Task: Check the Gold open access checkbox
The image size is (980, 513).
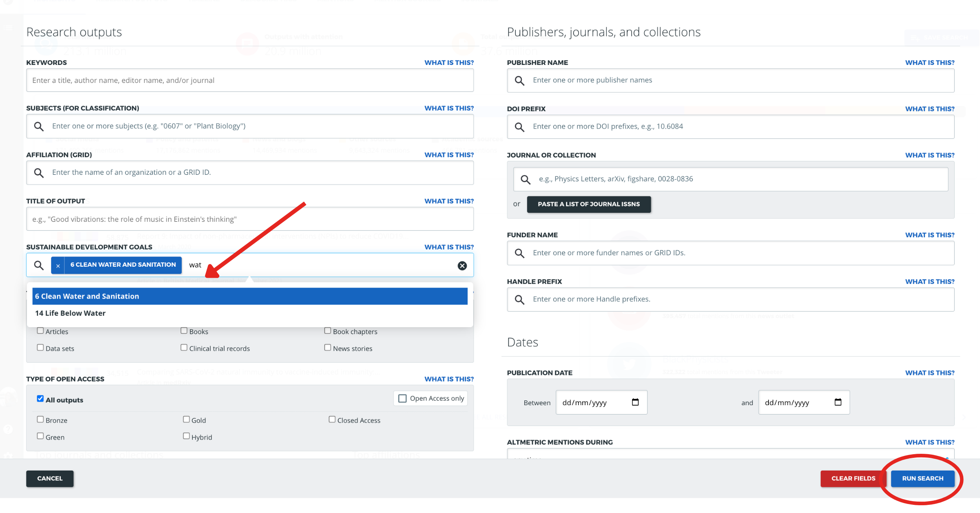Action: pyautogui.click(x=186, y=419)
